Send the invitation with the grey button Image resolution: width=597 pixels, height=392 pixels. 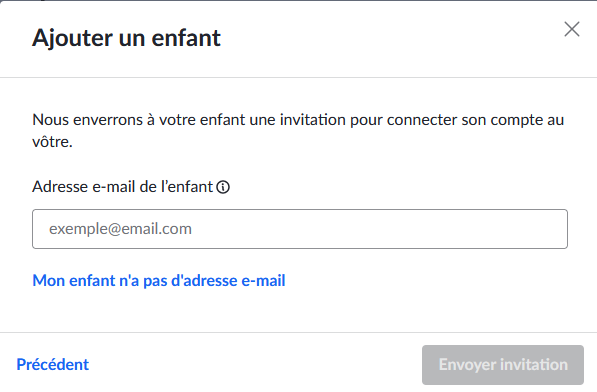503,365
